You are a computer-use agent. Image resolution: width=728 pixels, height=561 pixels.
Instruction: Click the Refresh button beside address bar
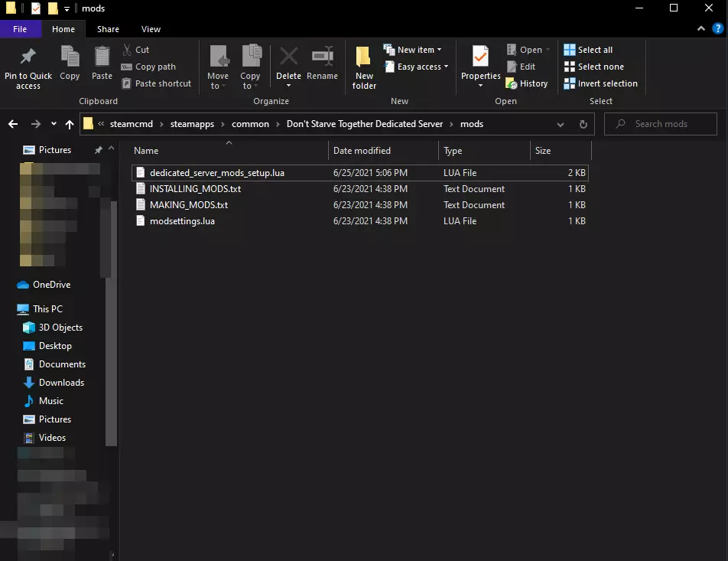click(583, 124)
